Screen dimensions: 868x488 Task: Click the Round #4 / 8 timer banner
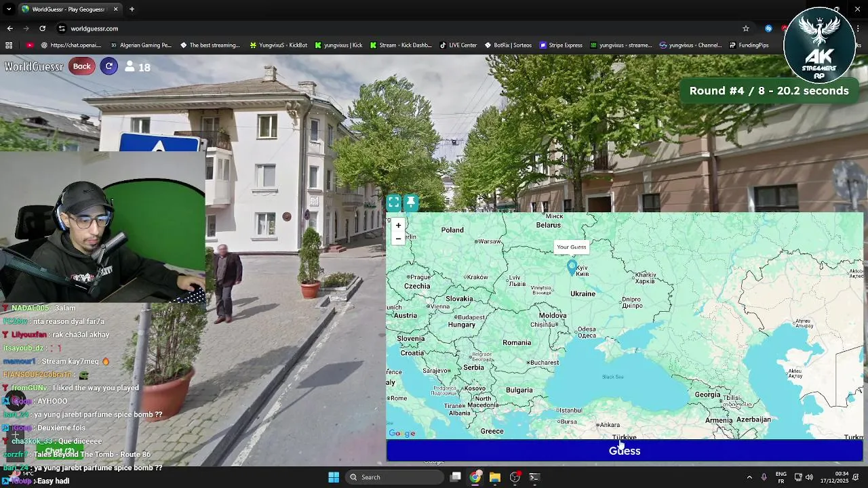(x=769, y=91)
